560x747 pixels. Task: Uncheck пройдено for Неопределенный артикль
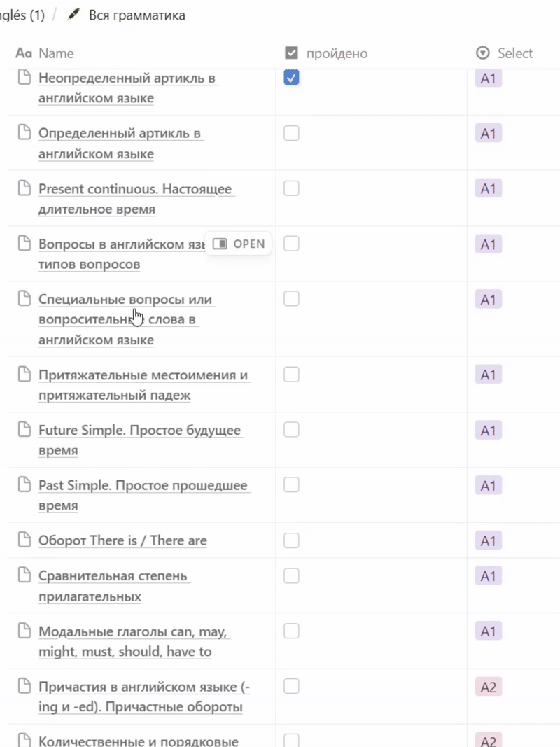click(291, 78)
